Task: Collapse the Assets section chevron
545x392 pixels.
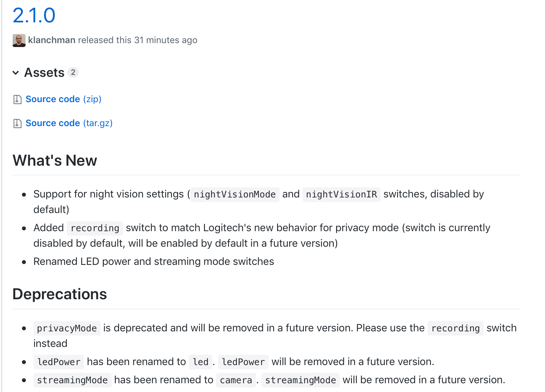Action: coord(16,73)
